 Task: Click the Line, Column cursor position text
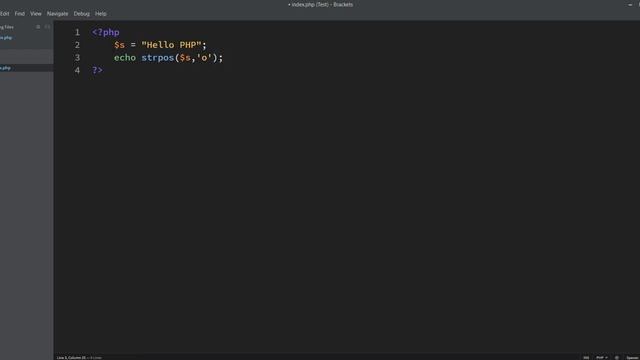coord(71,358)
